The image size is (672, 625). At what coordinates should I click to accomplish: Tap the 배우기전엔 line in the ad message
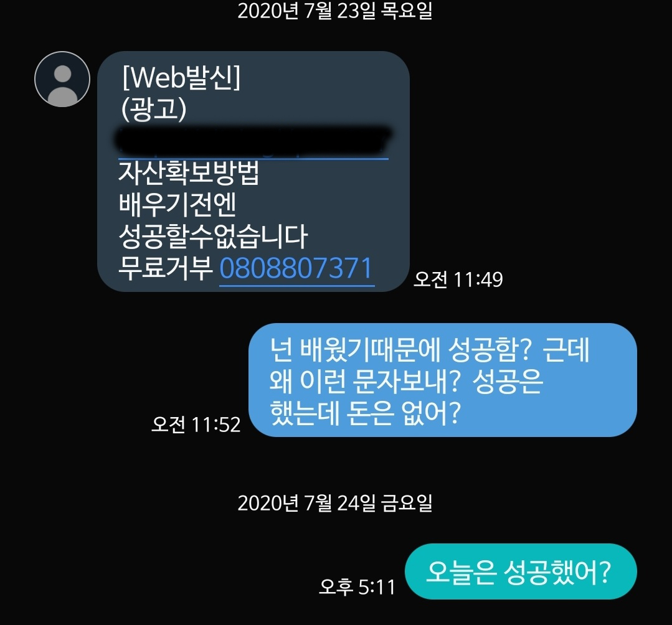point(177,204)
